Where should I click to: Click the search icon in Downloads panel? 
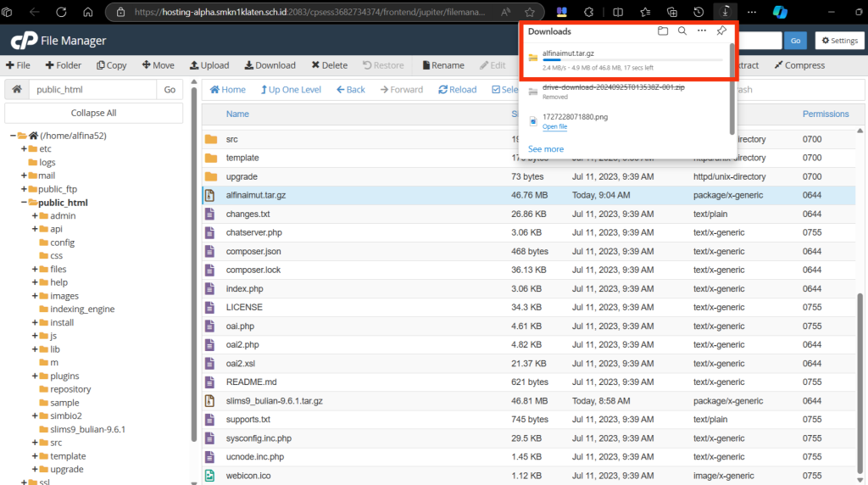click(682, 31)
